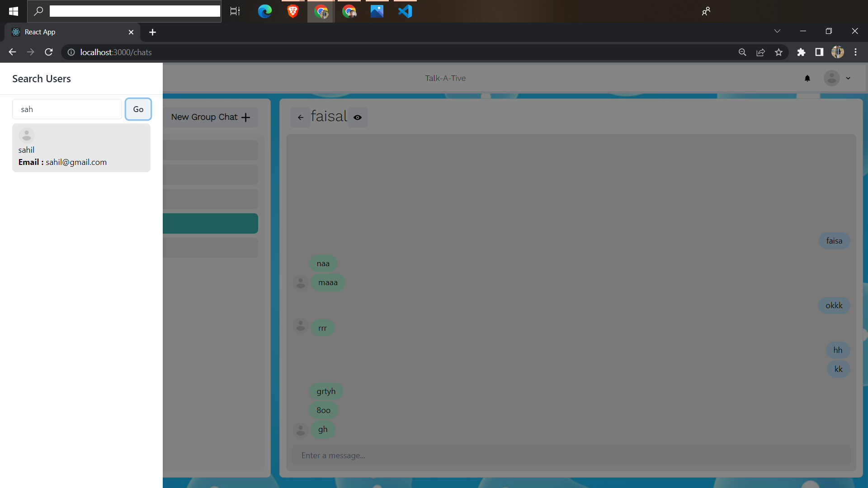Launch Brave browser from the taskbar
Screen dimensions: 868x488
click(292, 11)
